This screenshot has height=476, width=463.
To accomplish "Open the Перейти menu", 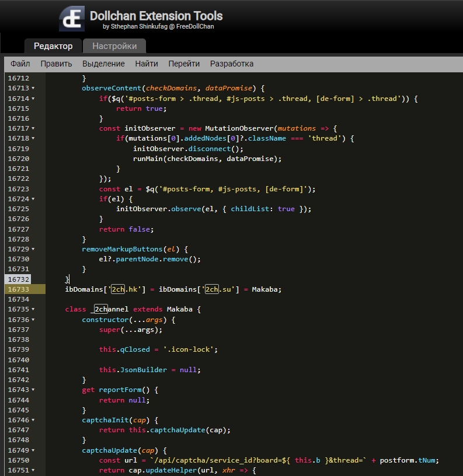I will coord(184,64).
